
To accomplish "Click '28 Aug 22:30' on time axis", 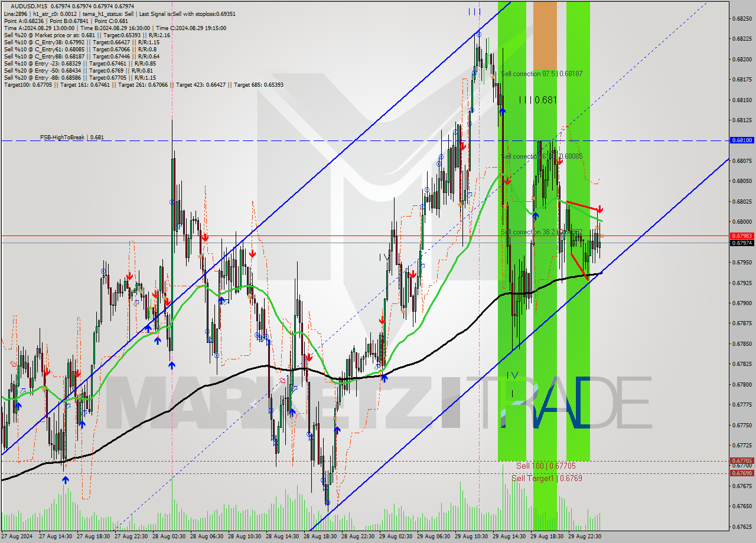I will [x=358, y=537].
